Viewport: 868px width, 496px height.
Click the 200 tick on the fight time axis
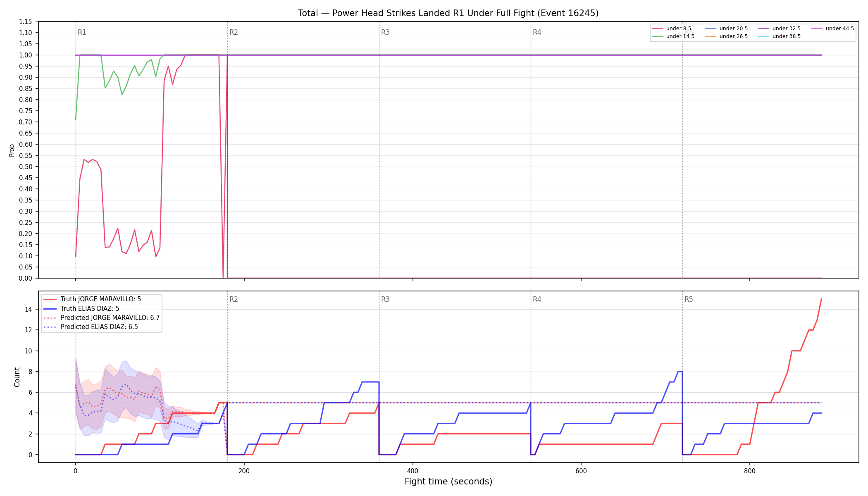pos(244,470)
